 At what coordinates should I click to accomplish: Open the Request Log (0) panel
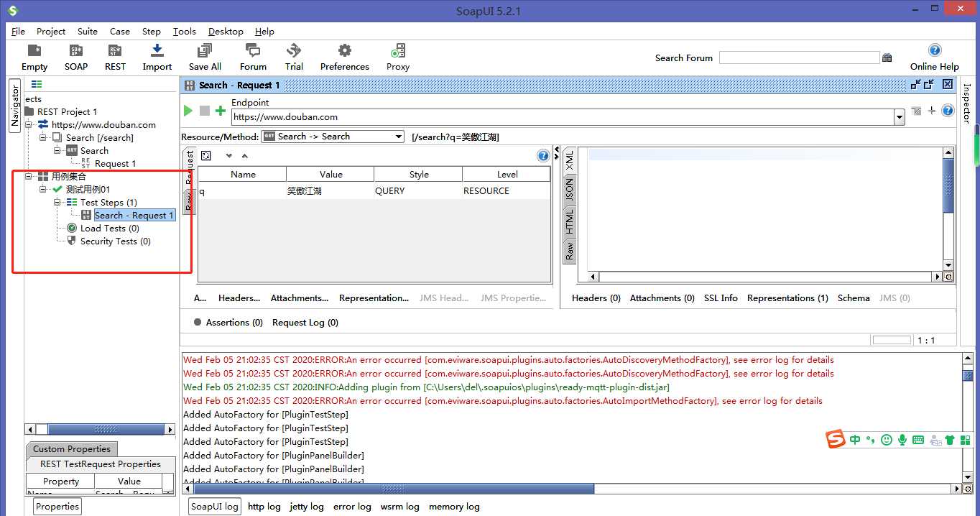[305, 323]
